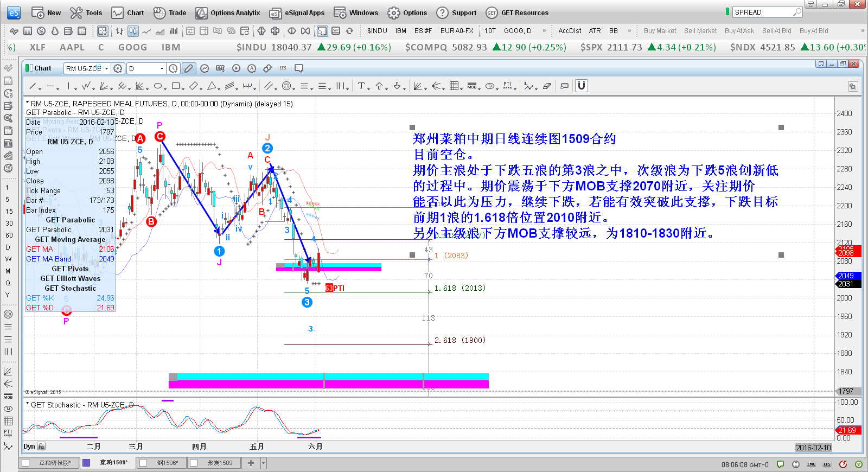Click the purple color swatch on 菜粕1509 tab
This screenshot has height=472, width=868.
tap(86, 463)
